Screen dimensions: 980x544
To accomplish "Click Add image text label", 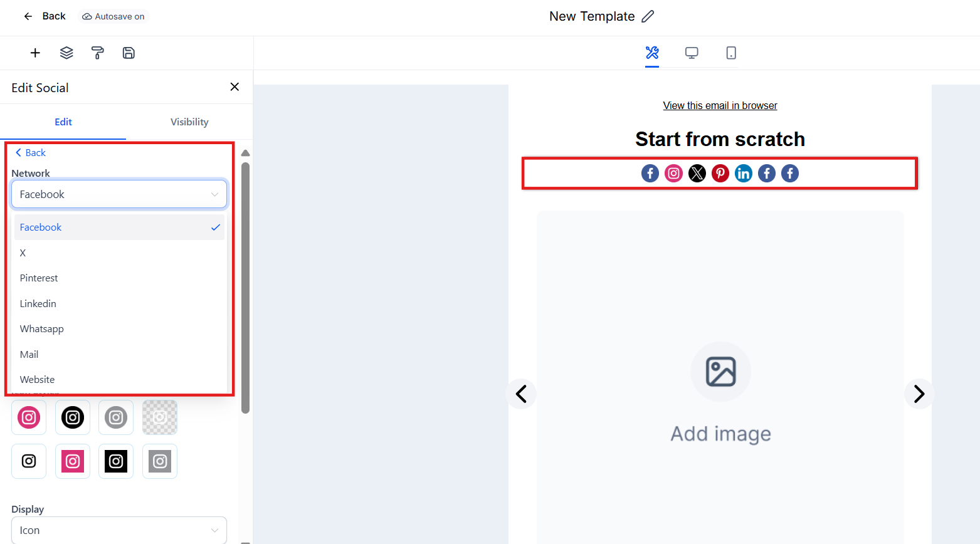I will [720, 434].
